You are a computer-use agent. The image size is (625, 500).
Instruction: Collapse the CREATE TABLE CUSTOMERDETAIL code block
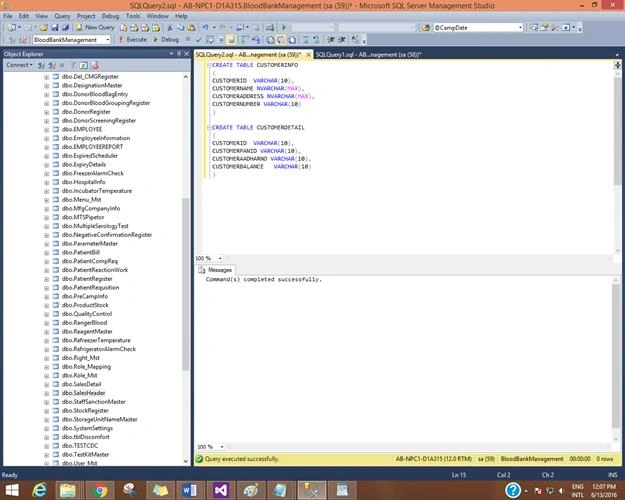tap(209, 128)
